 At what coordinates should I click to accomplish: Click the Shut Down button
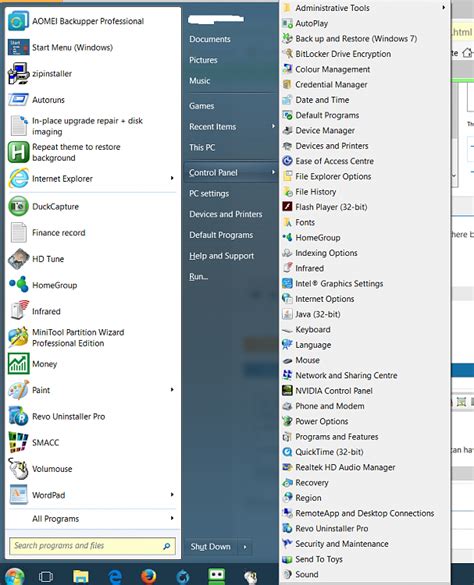click(211, 547)
